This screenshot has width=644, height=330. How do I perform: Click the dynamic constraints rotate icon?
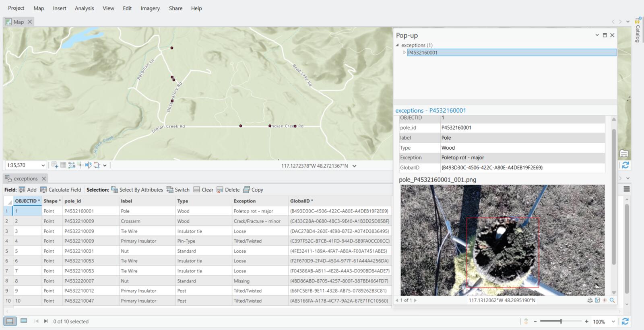pos(97,165)
